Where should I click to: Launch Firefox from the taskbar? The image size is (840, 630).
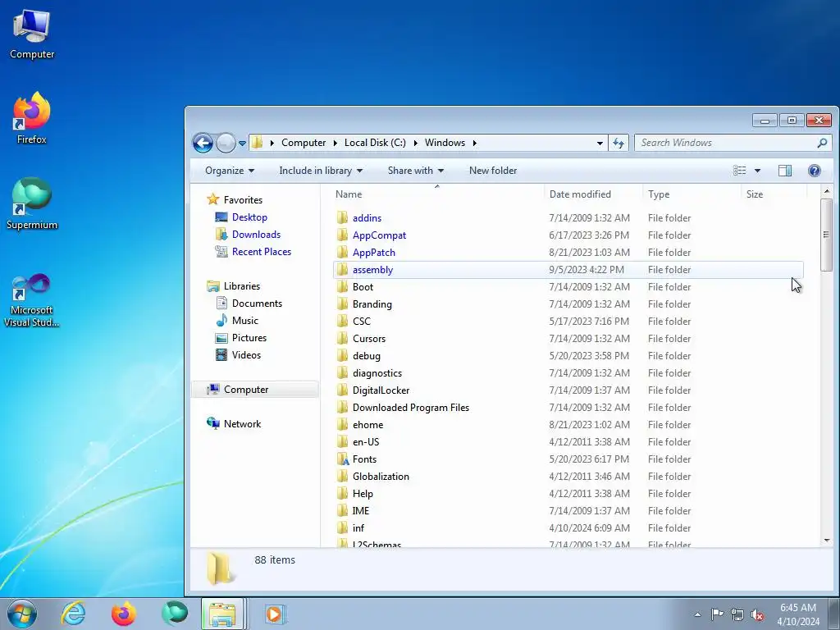[x=124, y=614]
